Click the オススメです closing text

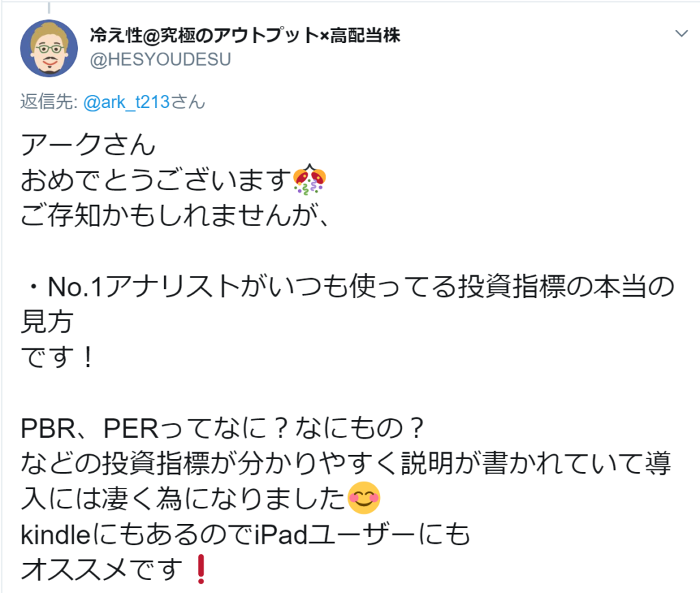(x=101, y=570)
